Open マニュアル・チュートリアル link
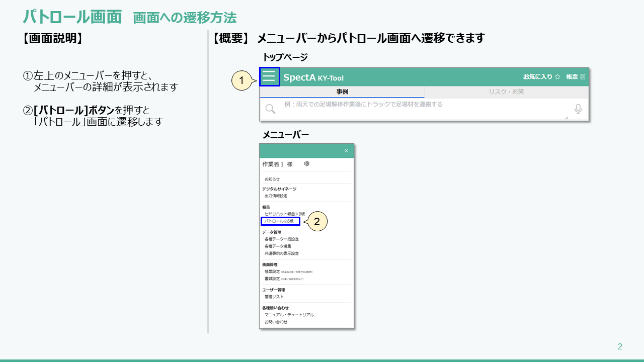 [x=289, y=315]
